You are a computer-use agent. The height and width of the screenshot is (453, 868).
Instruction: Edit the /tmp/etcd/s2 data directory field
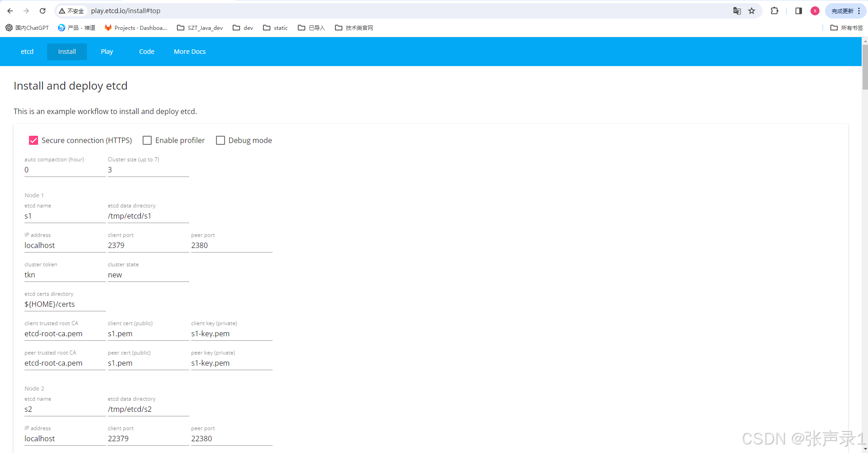pyautogui.click(x=148, y=409)
